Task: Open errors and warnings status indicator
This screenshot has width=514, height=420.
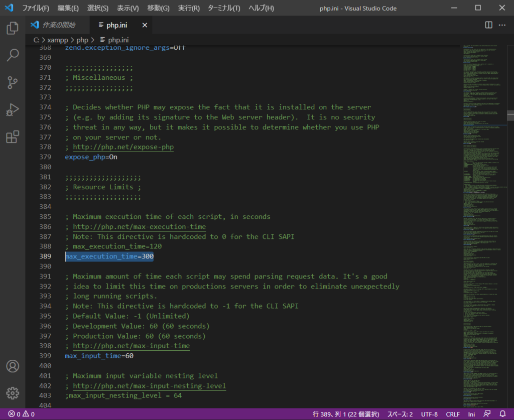Action: click(x=21, y=414)
